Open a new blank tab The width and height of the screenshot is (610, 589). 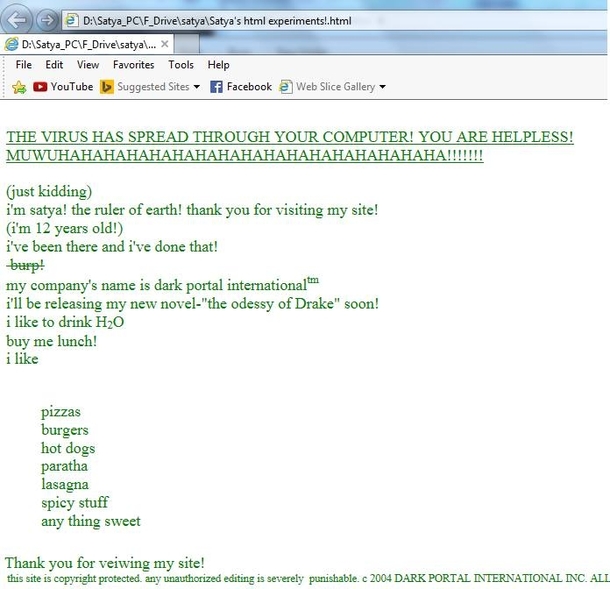(x=187, y=44)
